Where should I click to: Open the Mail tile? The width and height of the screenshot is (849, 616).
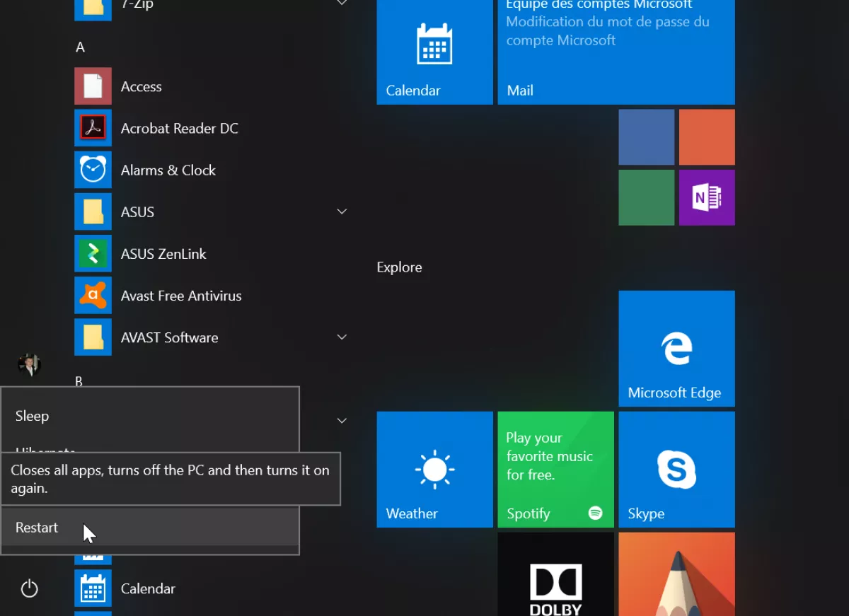(616, 51)
